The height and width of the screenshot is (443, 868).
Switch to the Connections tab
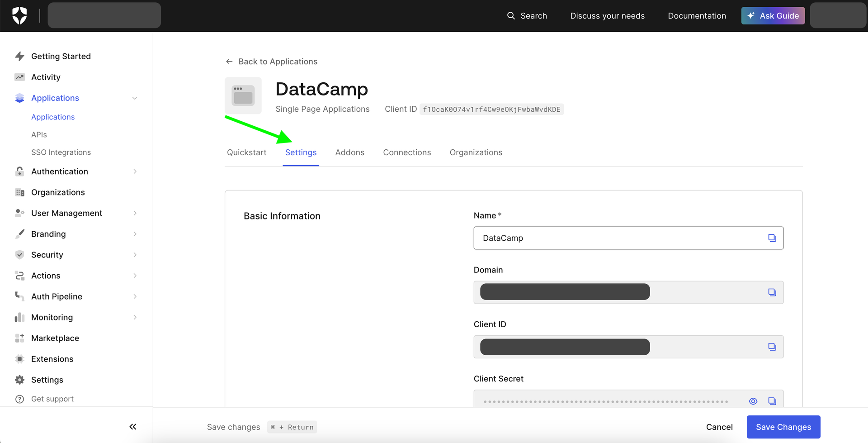407,152
